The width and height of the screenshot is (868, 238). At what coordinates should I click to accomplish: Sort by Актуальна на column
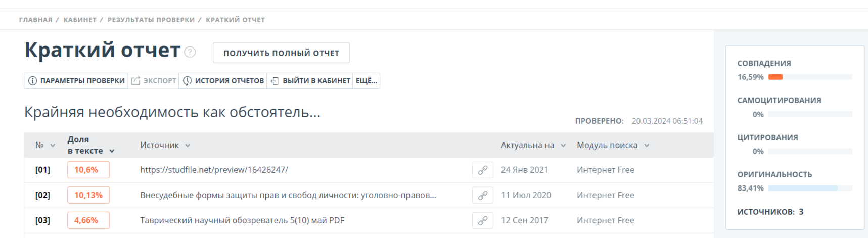[533, 145]
